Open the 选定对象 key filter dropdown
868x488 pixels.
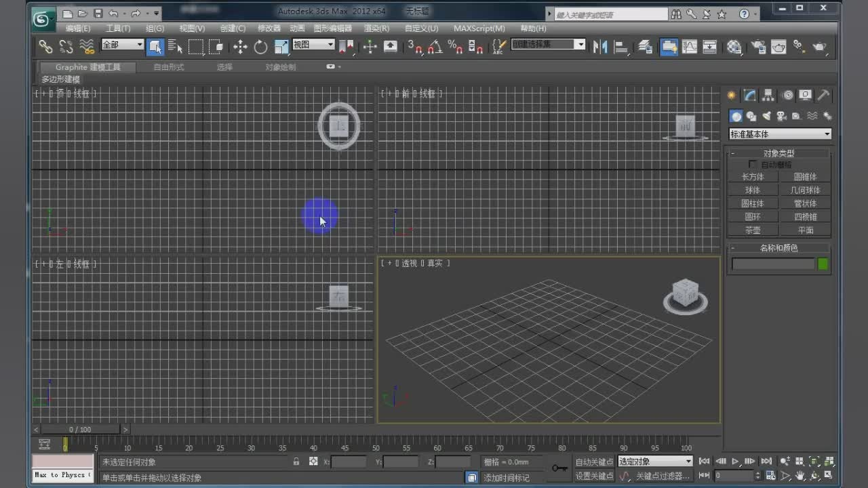click(655, 462)
